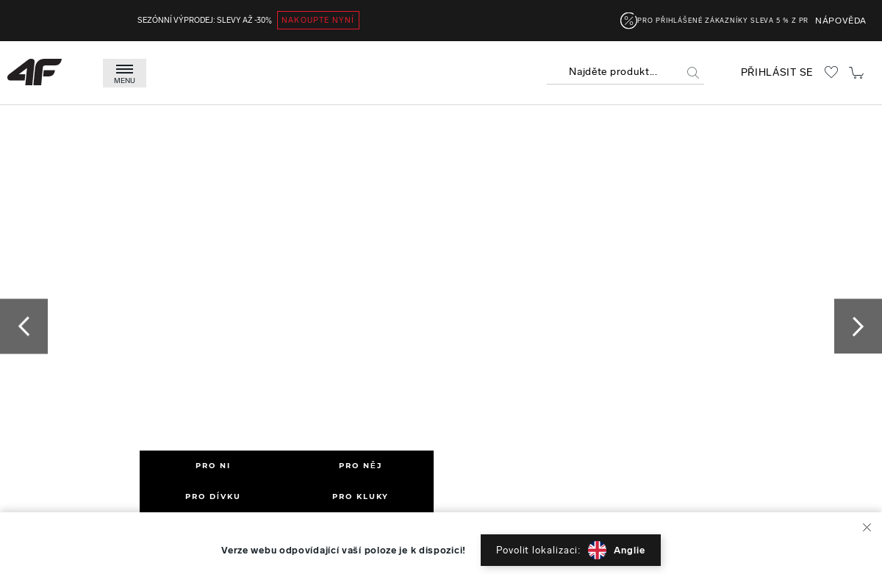The width and height of the screenshot is (882, 588).
Task: Go to next carousel slide
Action: (x=858, y=326)
